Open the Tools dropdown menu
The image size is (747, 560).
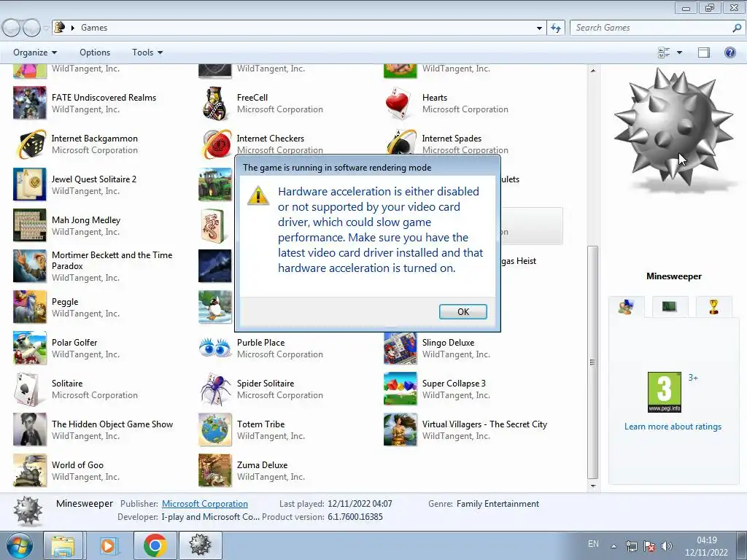(147, 52)
